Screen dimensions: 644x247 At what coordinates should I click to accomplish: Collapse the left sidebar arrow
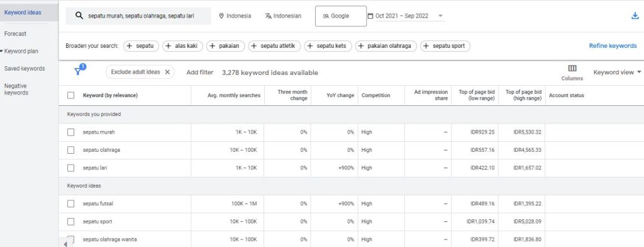[x=65, y=244]
